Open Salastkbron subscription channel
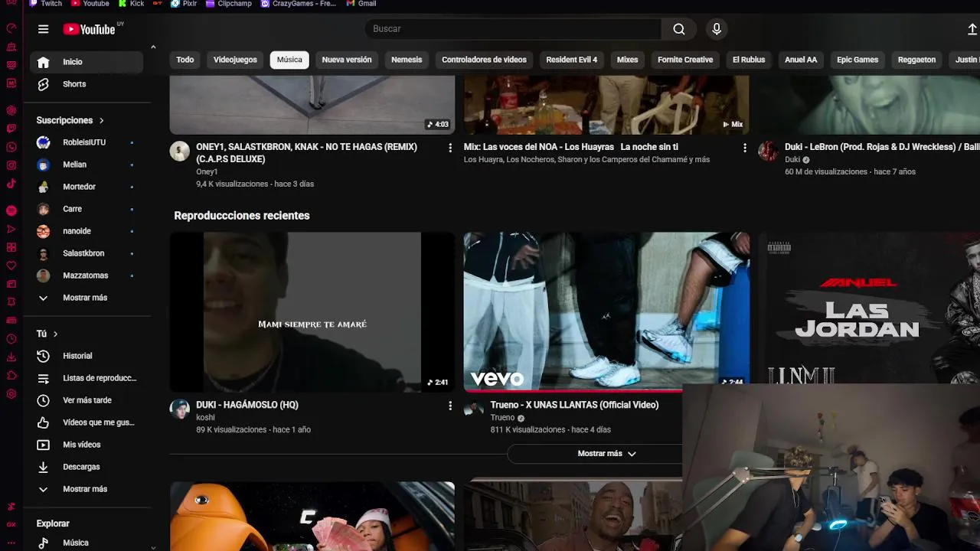 coord(86,253)
